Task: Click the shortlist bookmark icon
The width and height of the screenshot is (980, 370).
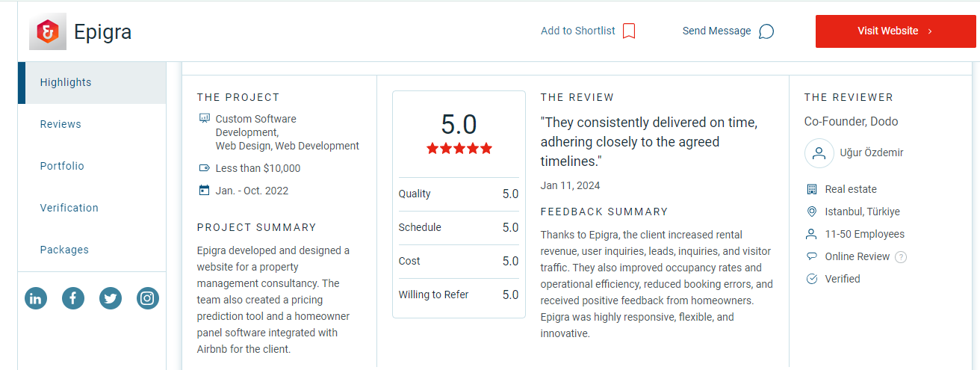Action: click(629, 31)
